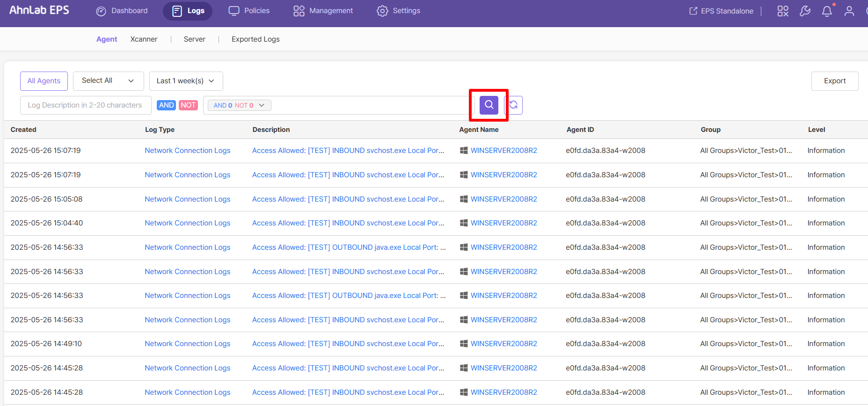Open Network Connection Logs link at 15:04:40
Screen dimensions: 868x406
tap(188, 223)
